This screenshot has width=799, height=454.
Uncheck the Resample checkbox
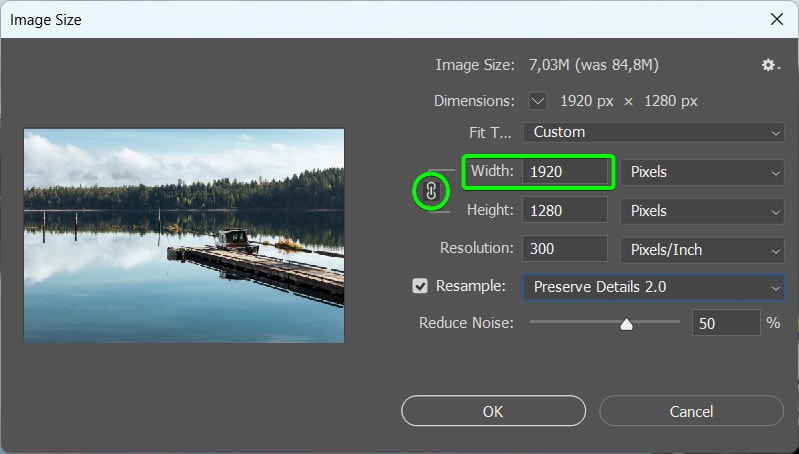pyautogui.click(x=420, y=286)
